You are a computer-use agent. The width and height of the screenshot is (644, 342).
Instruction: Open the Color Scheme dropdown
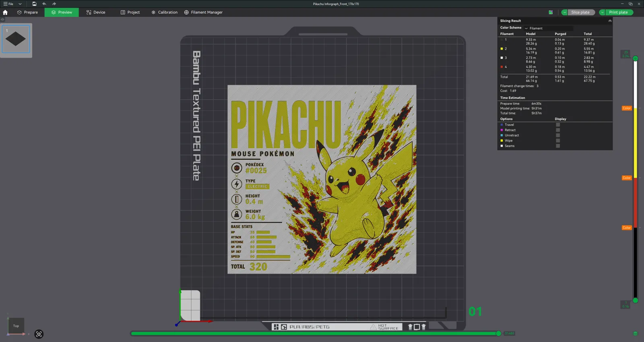[548, 28]
